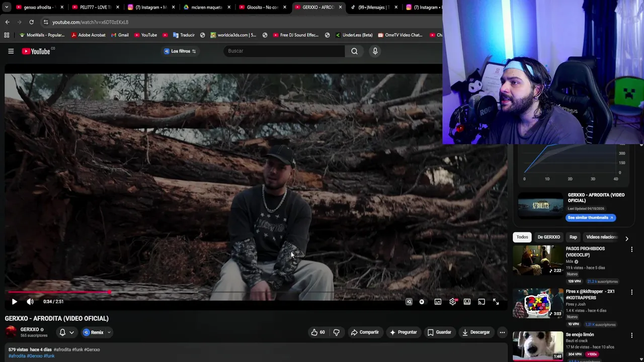Screen dimensions: 644x362
Task: Open the Gmail bookmark
Action: [x=120, y=35]
